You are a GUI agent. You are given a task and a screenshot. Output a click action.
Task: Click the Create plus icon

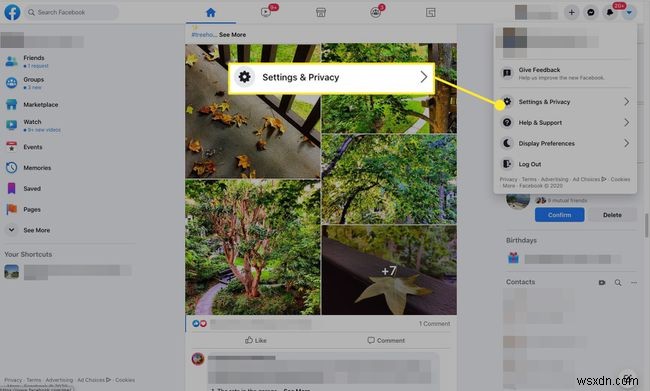[571, 12]
